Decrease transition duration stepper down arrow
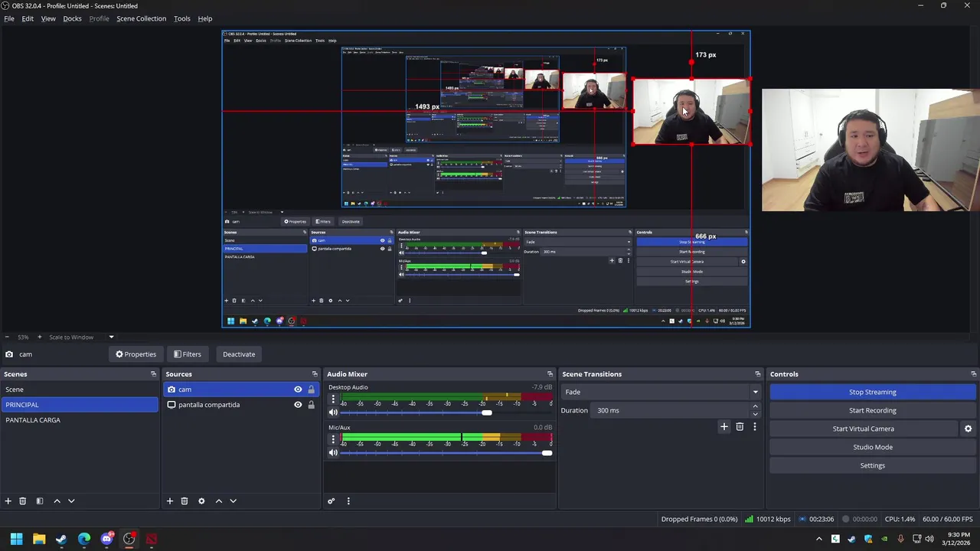The width and height of the screenshot is (980, 551). coord(756,414)
